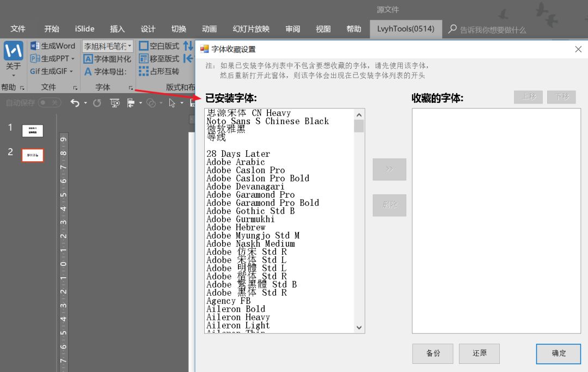The image size is (588, 372).
Task: Select 'Noto Sans S Chinese Black' font
Action: 268,121
